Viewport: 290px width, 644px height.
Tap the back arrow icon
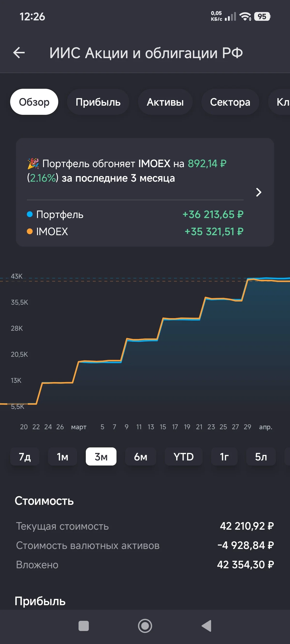(x=19, y=53)
